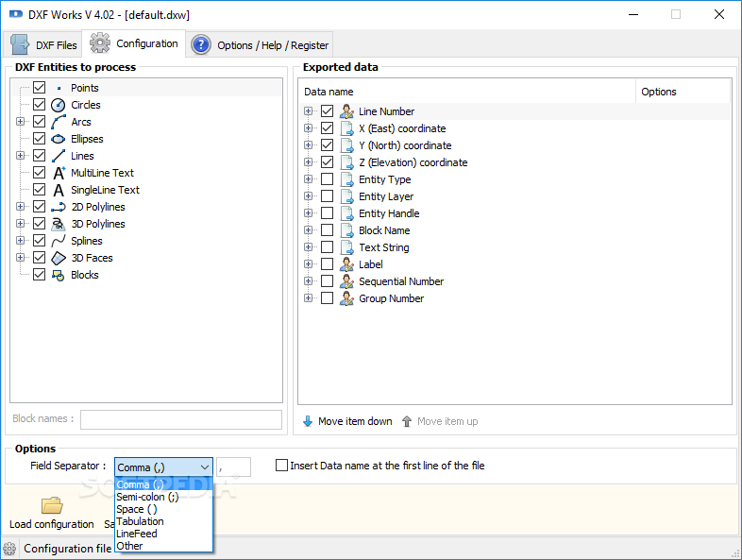Click the Group Number user icon
The height and width of the screenshot is (560, 742).
pyautogui.click(x=346, y=298)
